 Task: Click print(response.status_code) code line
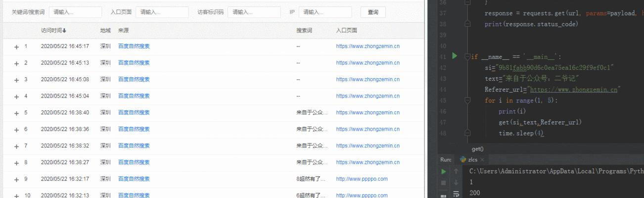[531, 24]
